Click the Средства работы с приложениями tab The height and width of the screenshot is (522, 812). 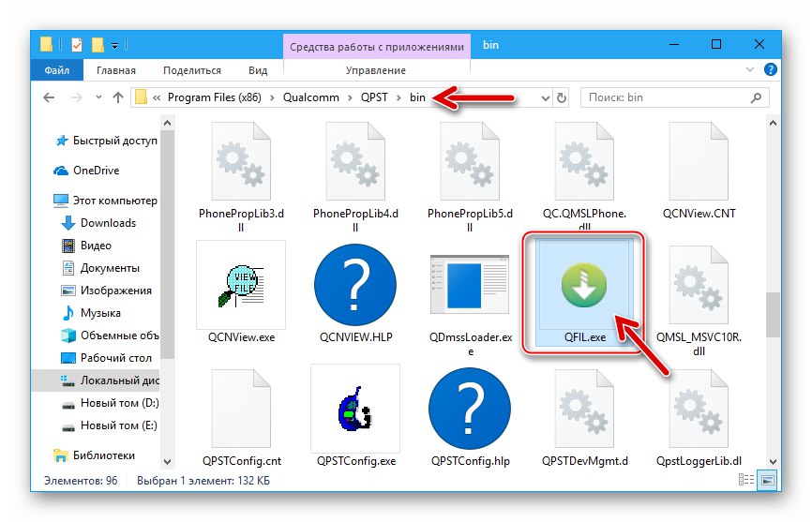(x=377, y=47)
